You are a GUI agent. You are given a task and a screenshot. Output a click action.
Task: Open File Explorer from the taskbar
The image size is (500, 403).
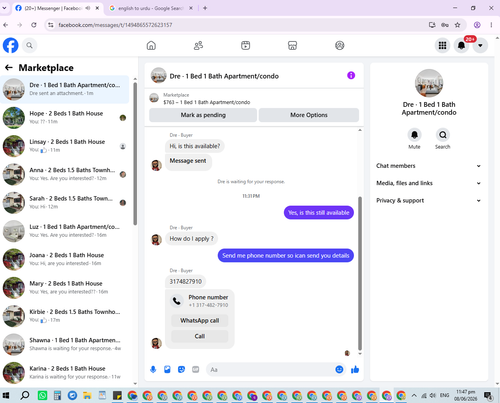[87, 396]
